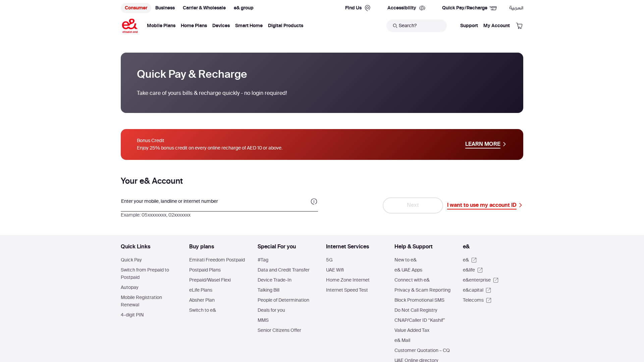Image resolution: width=644 pixels, height=362 pixels.
Task: Click the Find Us location pin icon
Action: pos(368,8)
